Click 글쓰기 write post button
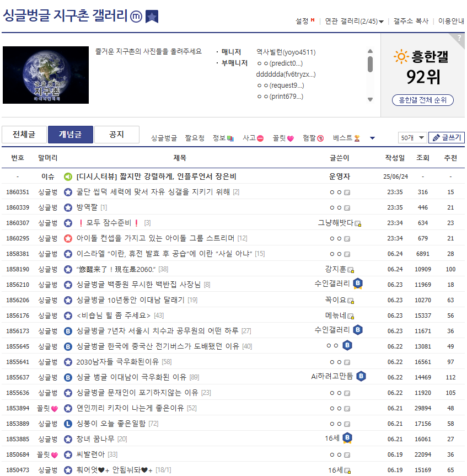 click(x=447, y=138)
